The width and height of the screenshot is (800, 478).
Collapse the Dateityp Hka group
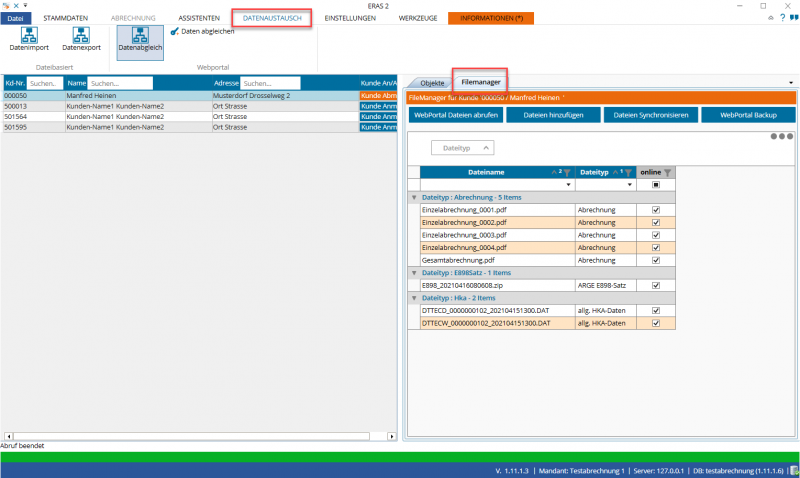(414, 298)
